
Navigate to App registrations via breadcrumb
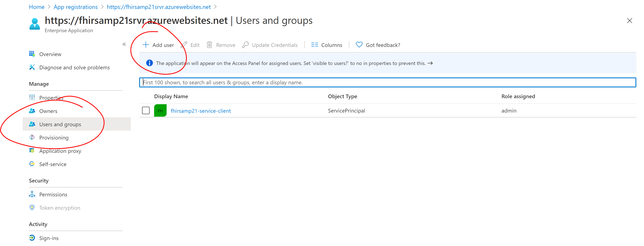click(76, 7)
